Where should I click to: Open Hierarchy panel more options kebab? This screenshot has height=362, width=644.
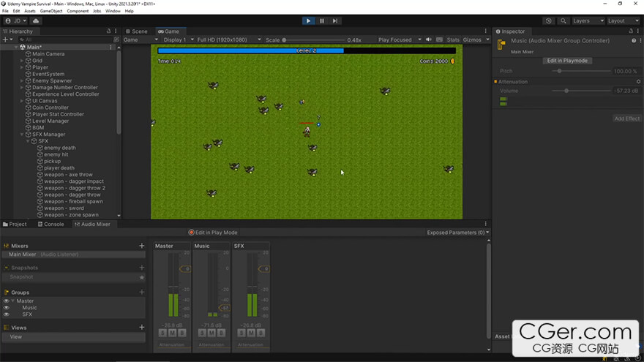coord(116,31)
